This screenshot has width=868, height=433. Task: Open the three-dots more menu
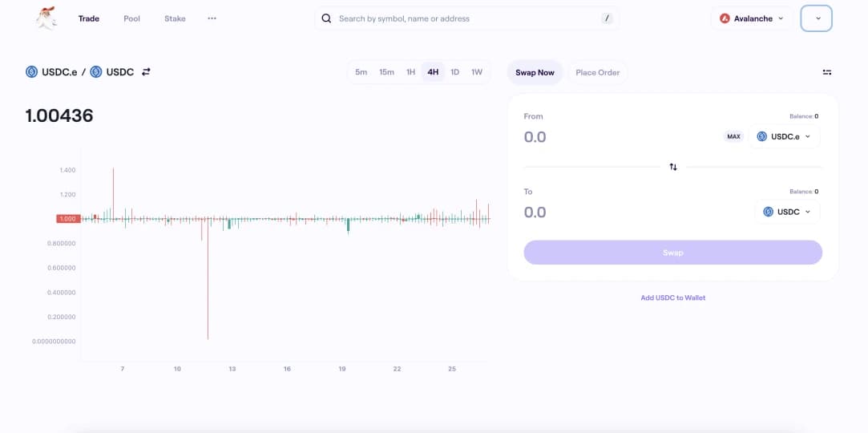coord(212,18)
